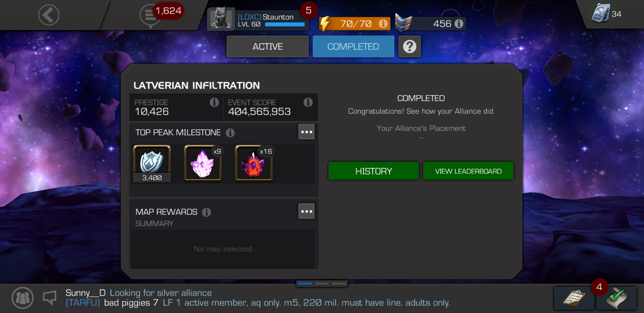Screen dimensions: 644x313
Task: View Event Score info icon
Action: (x=308, y=102)
